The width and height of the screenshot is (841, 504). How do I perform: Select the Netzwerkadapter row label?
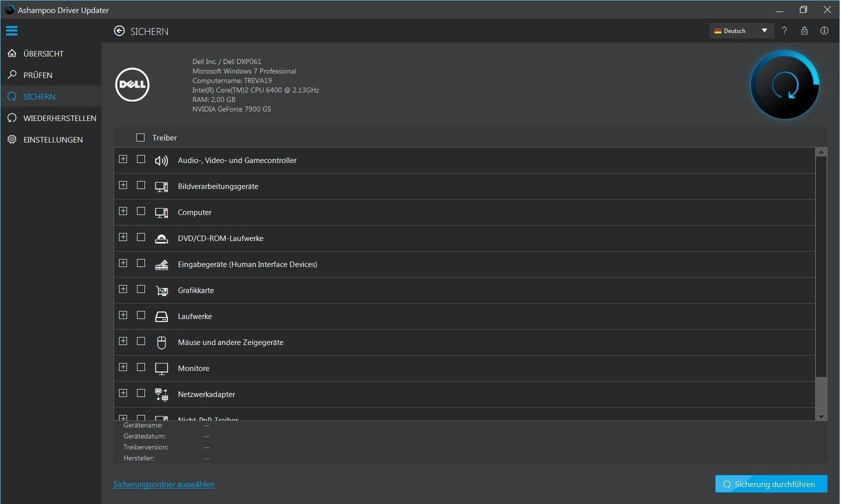click(x=206, y=394)
